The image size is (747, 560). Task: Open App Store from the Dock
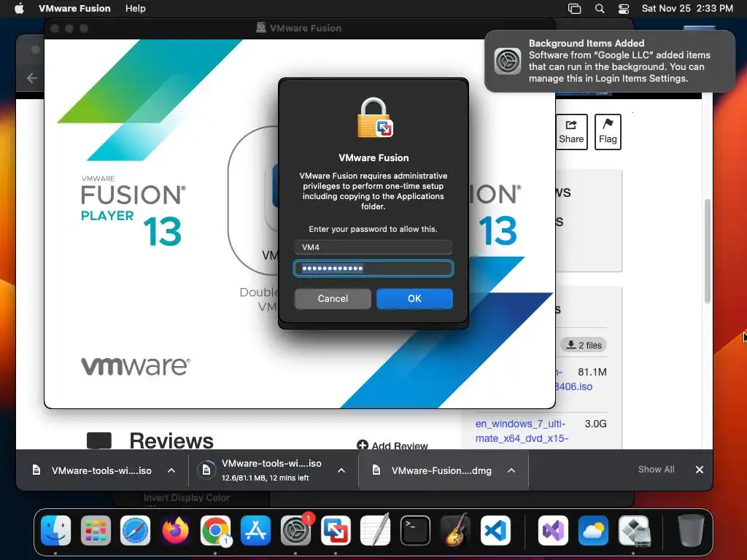(255, 530)
